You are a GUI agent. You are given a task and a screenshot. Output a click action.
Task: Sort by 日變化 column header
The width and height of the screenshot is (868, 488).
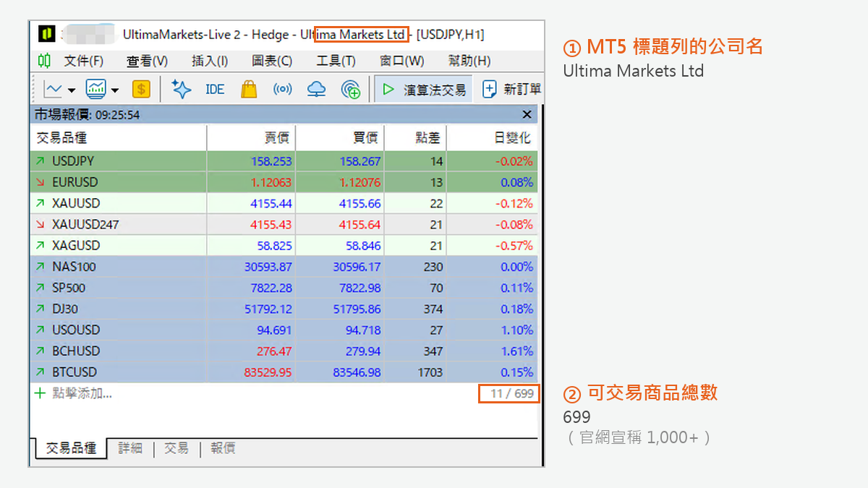[x=492, y=137]
